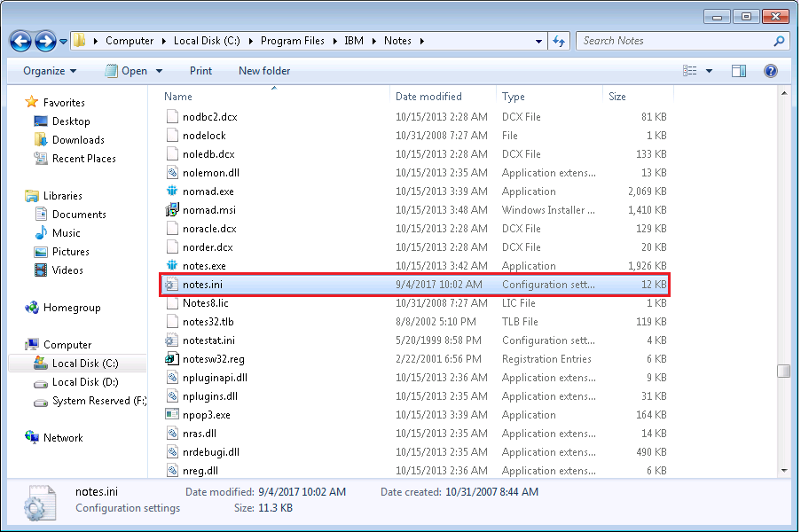Viewport: 801px width, 532px height.
Task: Select the npop3.exe application icon
Action: (x=172, y=415)
